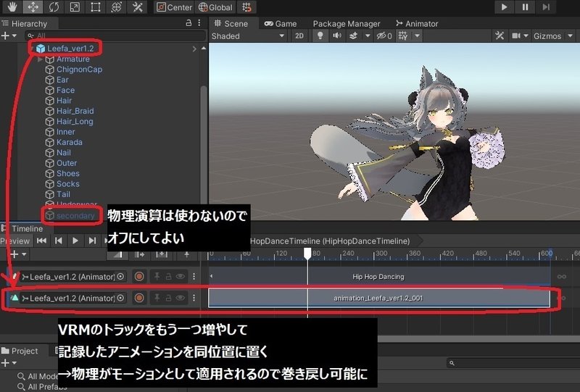This screenshot has height=392, width=580.
Task: Select the animation_Leefa_ver1.2_001 clip
Action: tap(379, 298)
